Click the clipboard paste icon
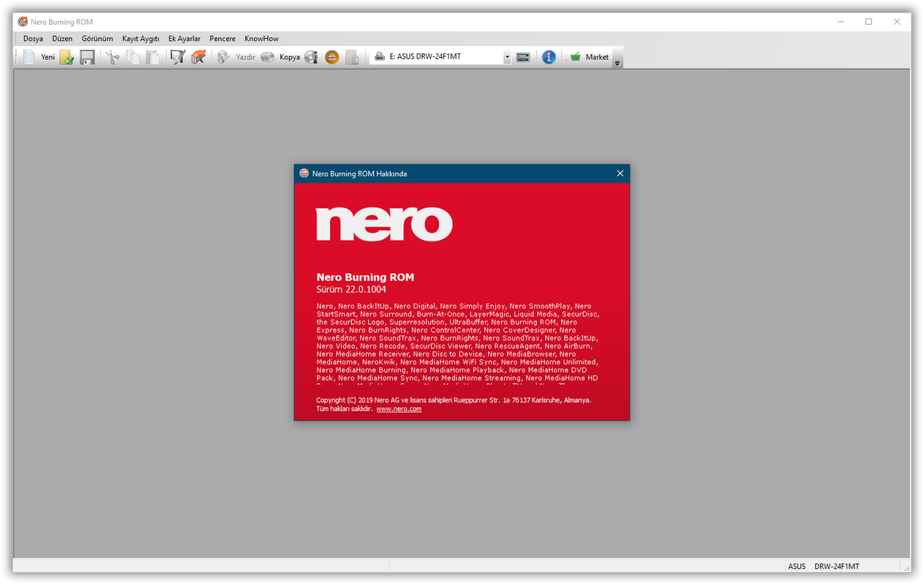 pyautogui.click(x=153, y=57)
